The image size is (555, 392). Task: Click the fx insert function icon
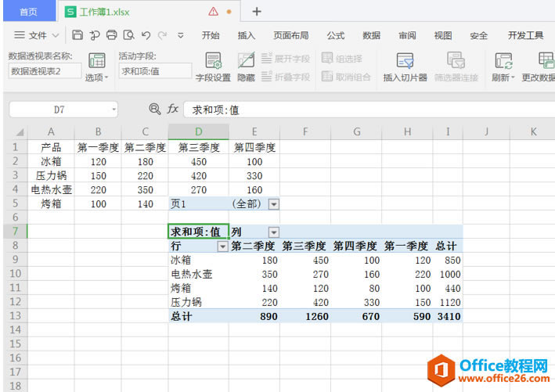point(173,109)
